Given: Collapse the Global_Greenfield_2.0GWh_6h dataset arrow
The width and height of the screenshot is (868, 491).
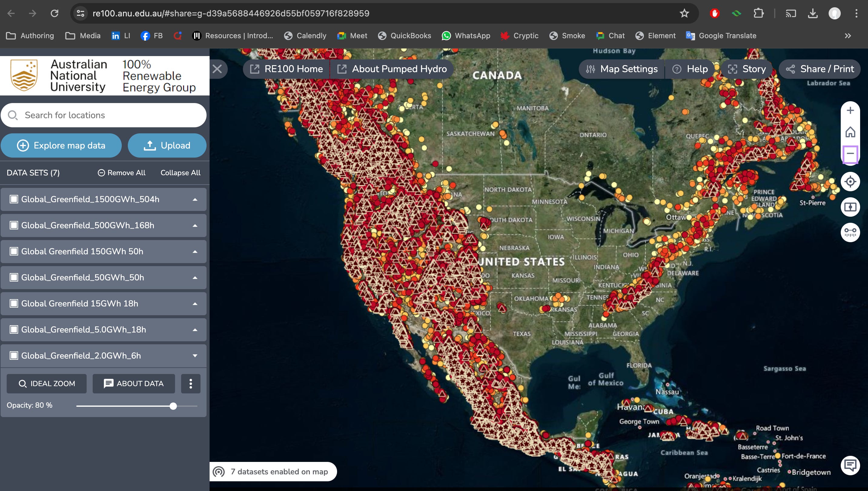Looking at the screenshot, I should point(195,356).
